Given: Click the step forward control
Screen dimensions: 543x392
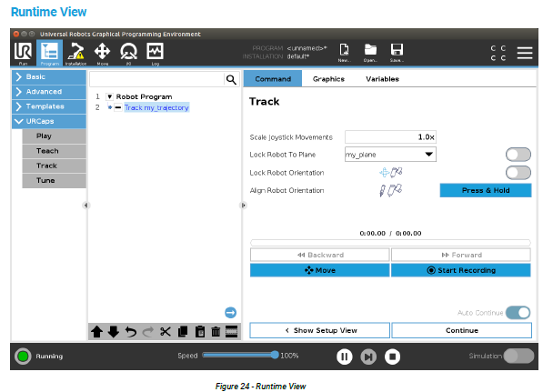Looking at the screenshot, I should tap(368, 357).
